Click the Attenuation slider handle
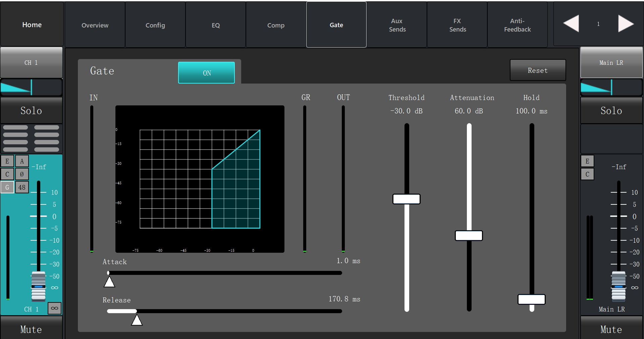Image resolution: width=644 pixels, height=339 pixels. click(469, 236)
